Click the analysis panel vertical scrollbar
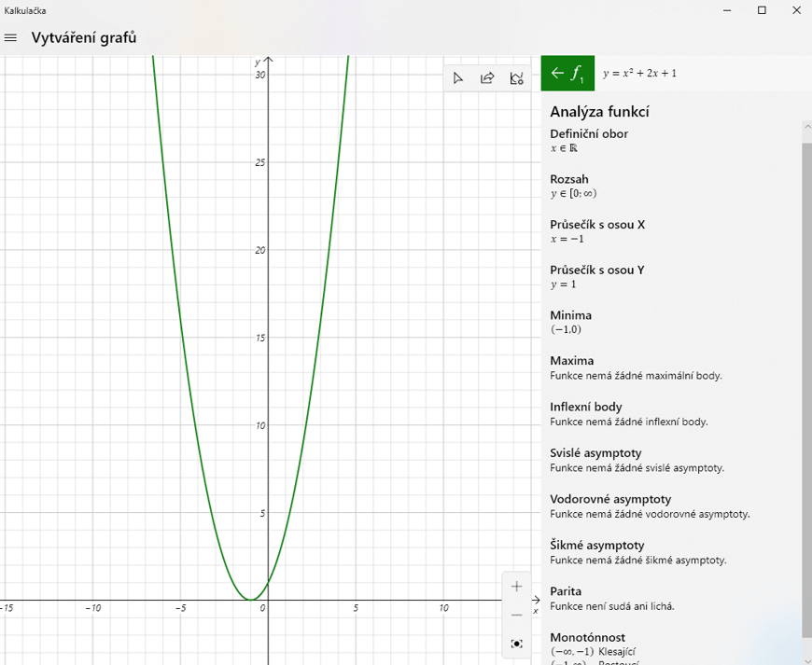 tap(806, 391)
